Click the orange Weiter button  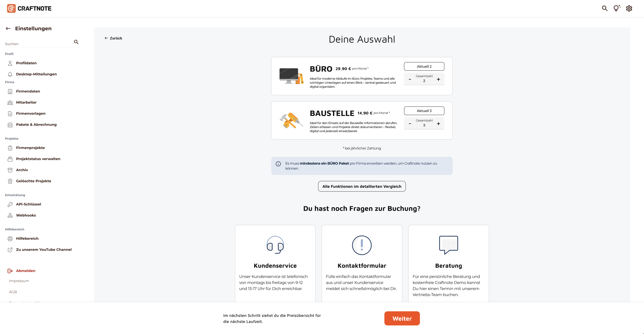tap(402, 318)
